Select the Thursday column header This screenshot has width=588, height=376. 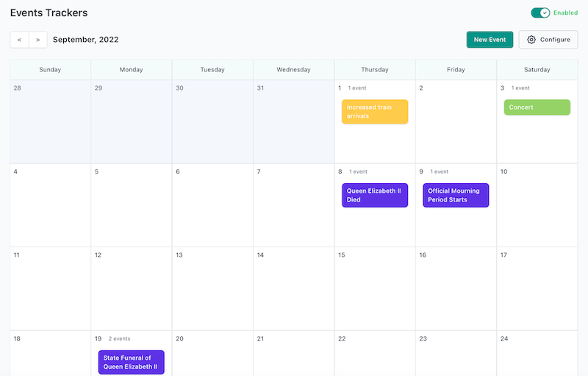375,69
